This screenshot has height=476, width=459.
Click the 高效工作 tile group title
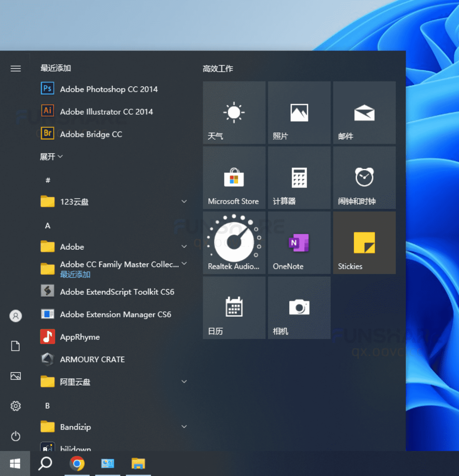tap(218, 68)
